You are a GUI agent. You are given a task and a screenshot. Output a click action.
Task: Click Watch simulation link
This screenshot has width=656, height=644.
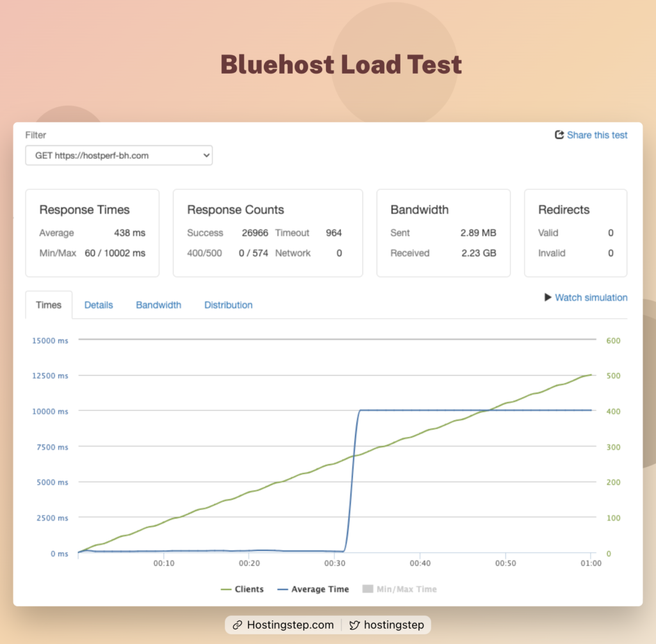tap(591, 297)
